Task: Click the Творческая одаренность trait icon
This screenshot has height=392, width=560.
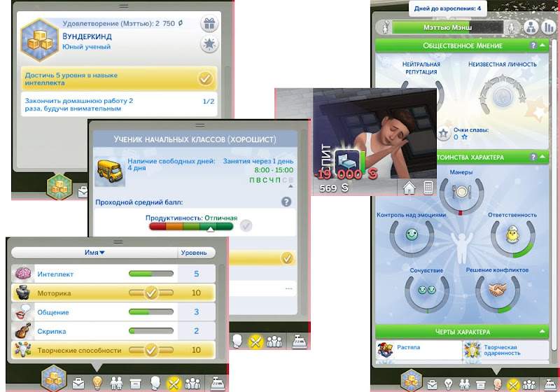Action: coord(472,349)
